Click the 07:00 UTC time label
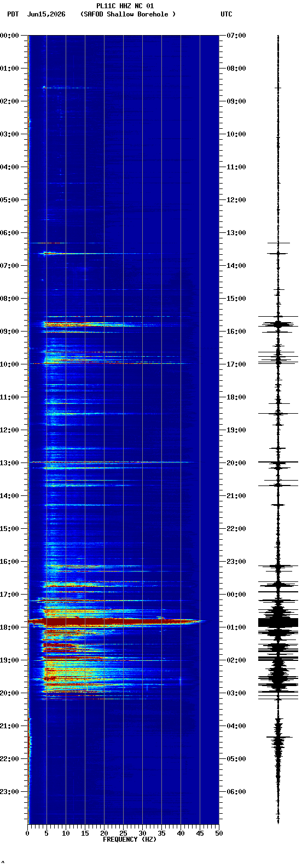Viewport: 302px width, 868px height. [x=236, y=36]
